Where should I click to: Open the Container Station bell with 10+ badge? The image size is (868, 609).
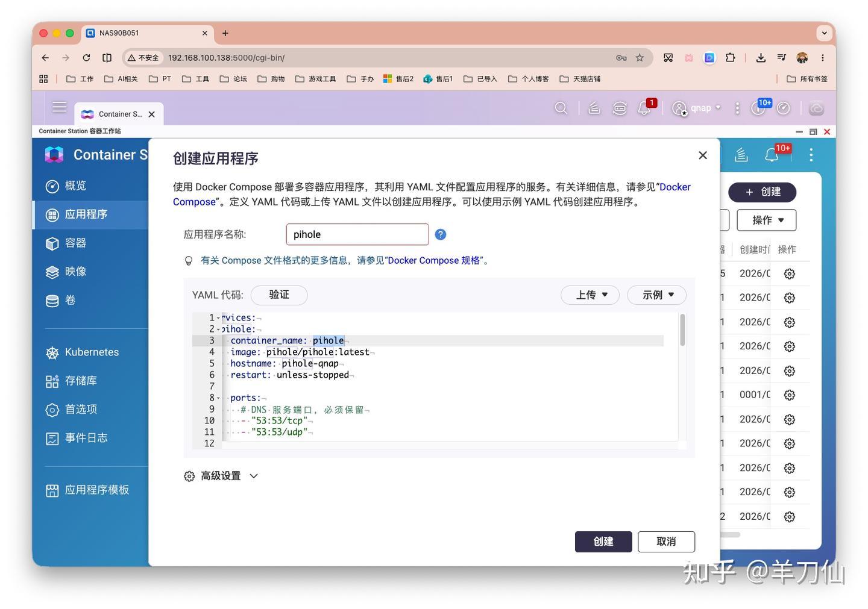(773, 154)
